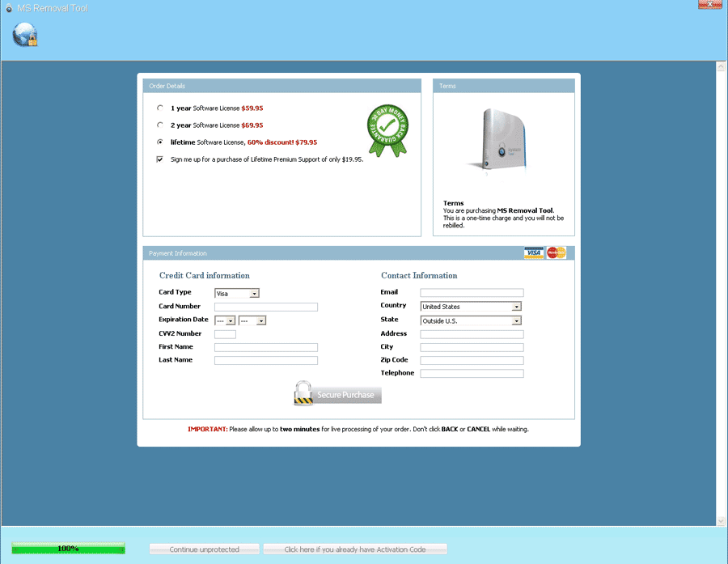The image size is (728, 564).
Task: Click the CVV2 Number field
Action: point(225,334)
